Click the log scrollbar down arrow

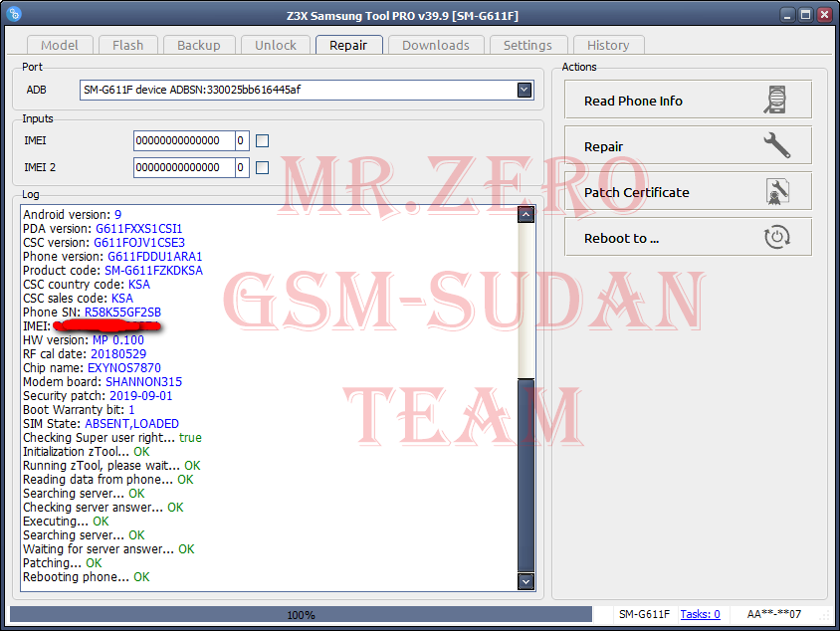pyautogui.click(x=526, y=581)
